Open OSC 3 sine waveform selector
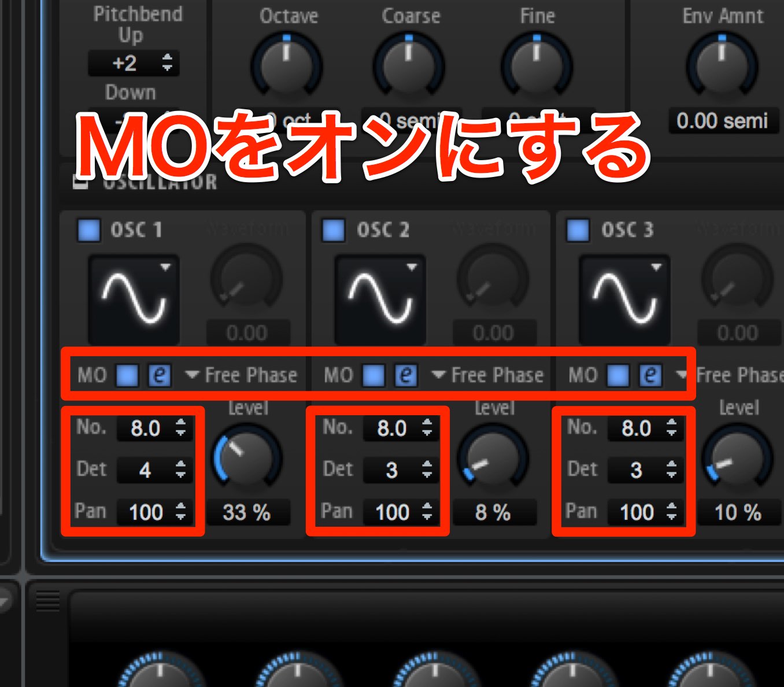This screenshot has width=784, height=687. tap(625, 299)
